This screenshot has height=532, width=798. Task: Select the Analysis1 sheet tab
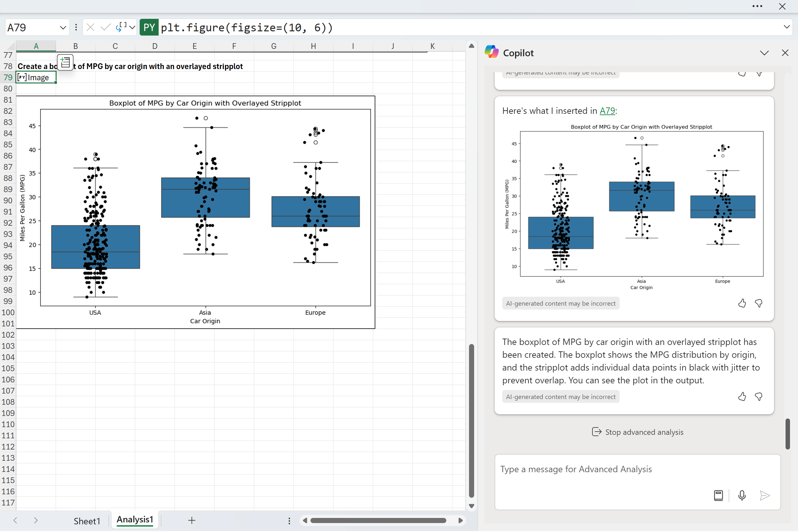pyautogui.click(x=135, y=520)
